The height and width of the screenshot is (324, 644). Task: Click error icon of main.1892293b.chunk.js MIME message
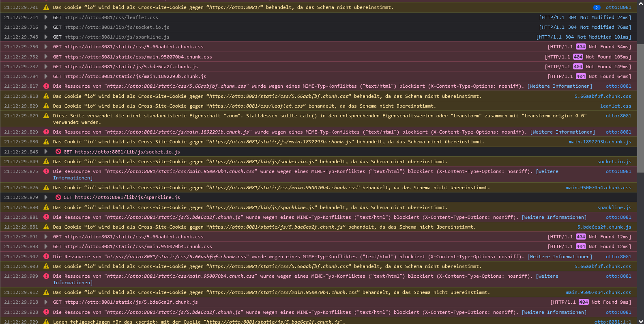click(46, 132)
